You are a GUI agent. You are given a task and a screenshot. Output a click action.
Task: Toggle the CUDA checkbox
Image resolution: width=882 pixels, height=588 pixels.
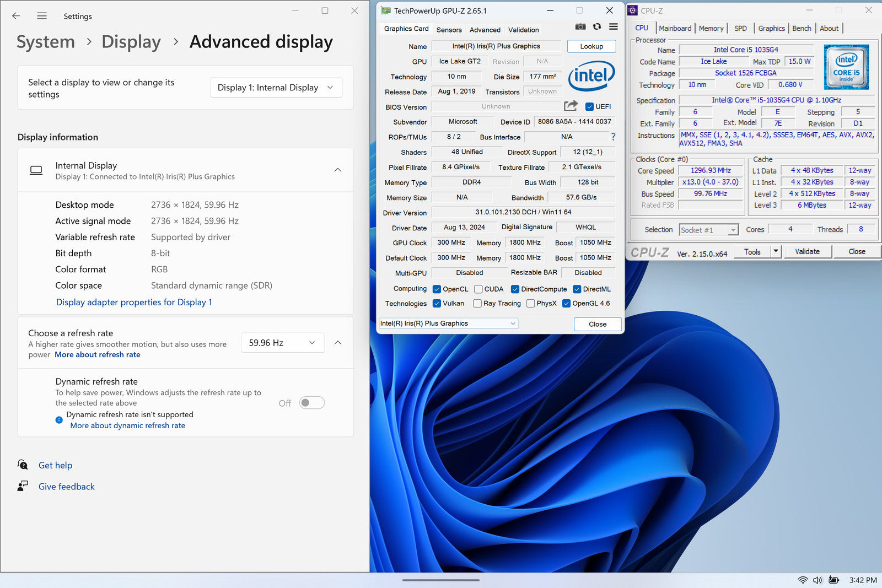coord(478,289)
